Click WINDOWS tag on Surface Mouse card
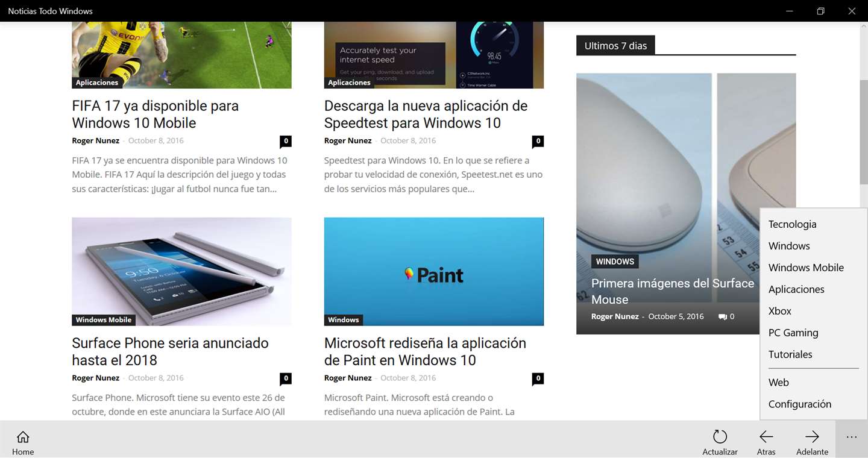Viewport: 868px width, 458px height. point(615,262)
